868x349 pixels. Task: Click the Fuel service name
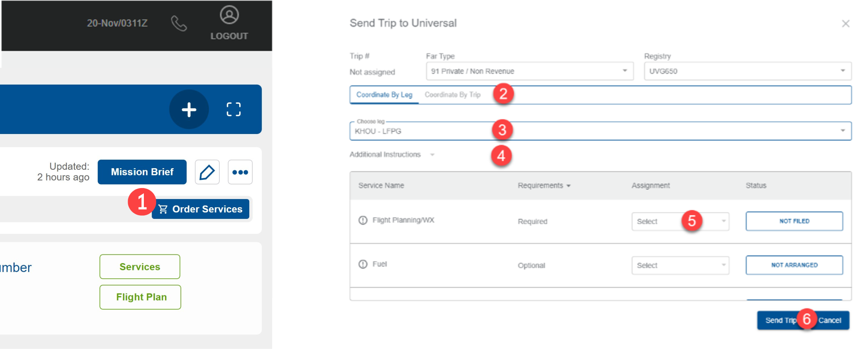click(379, 264)
